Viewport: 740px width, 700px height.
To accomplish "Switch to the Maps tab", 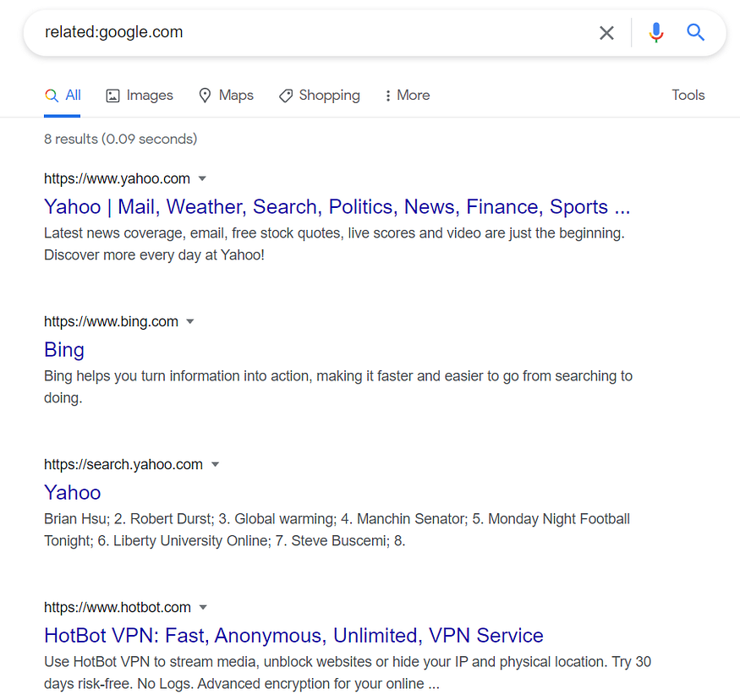I will pos(226,96).
